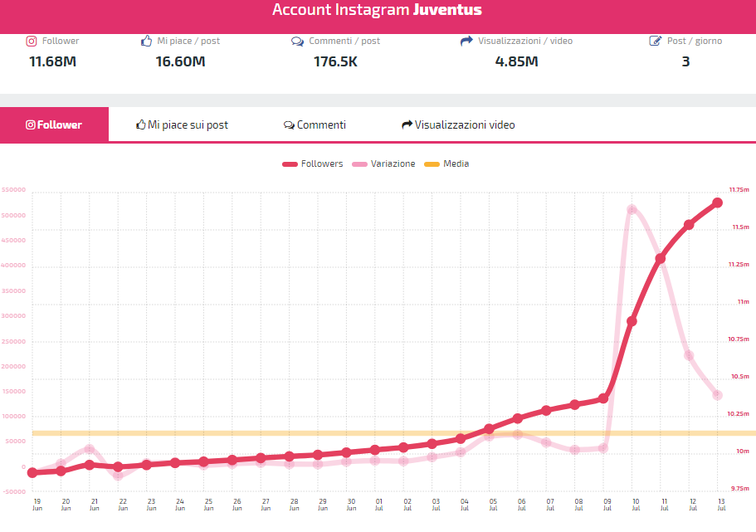Toggle the Followers series in the chart legend
Viewport: 756px width, 532px height.
(312, 164)
